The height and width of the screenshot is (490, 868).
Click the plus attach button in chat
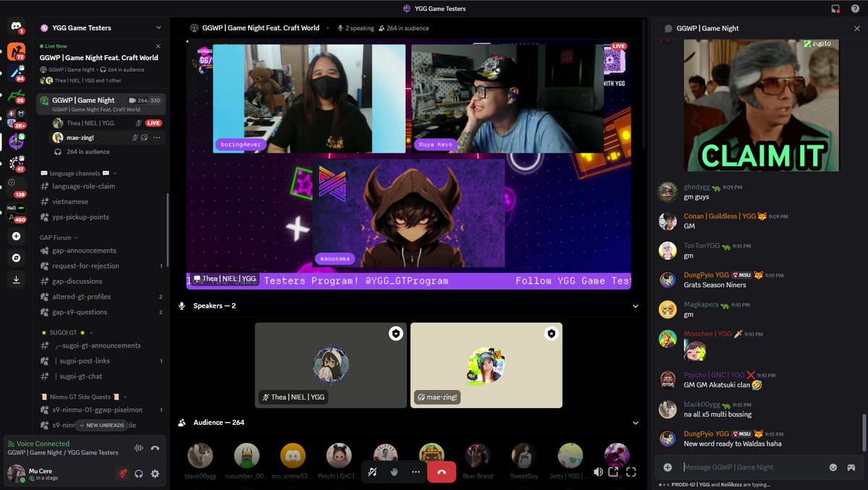(x=668, y=468)
